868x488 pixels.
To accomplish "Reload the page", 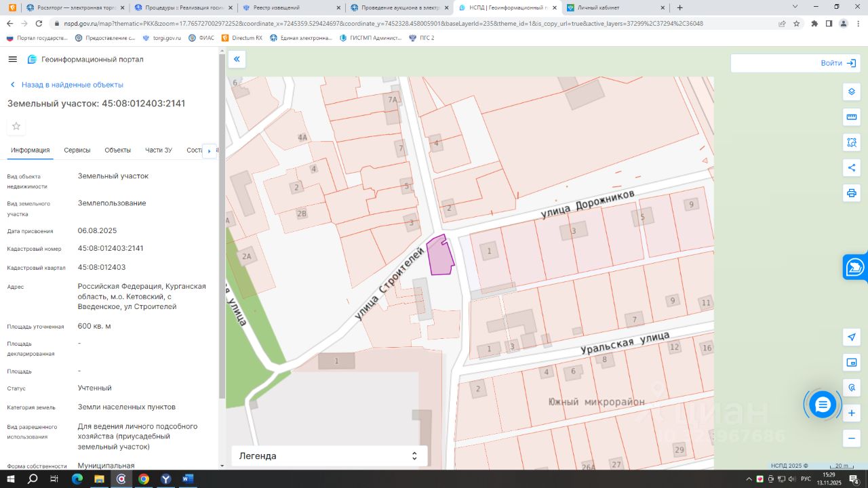I will pos(40,23).
